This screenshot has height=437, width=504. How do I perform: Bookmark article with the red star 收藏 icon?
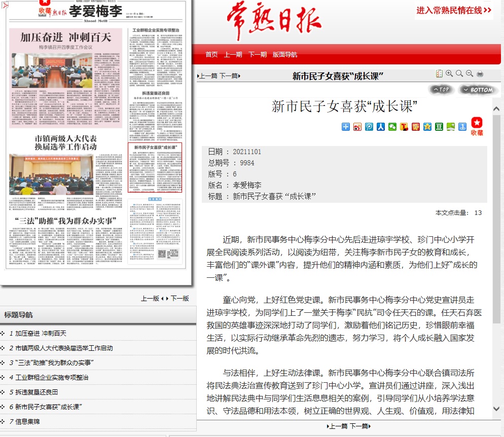click(477, 126)
